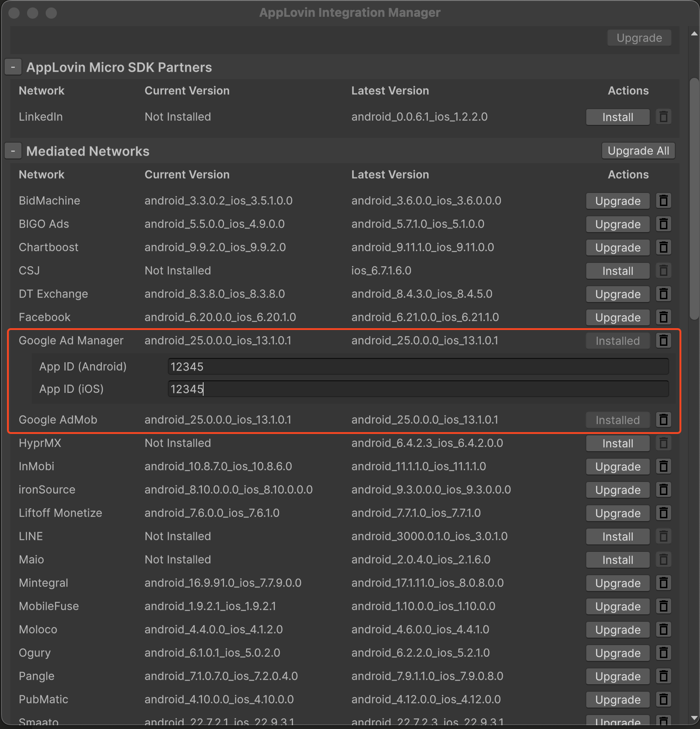Remove Google AdMob with trash icon
This screenshot has height=729, width=700.
coord(663,420)
